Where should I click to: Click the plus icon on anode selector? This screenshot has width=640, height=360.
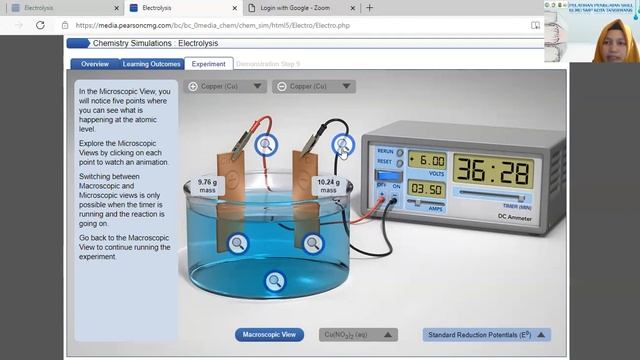(193, 87)
